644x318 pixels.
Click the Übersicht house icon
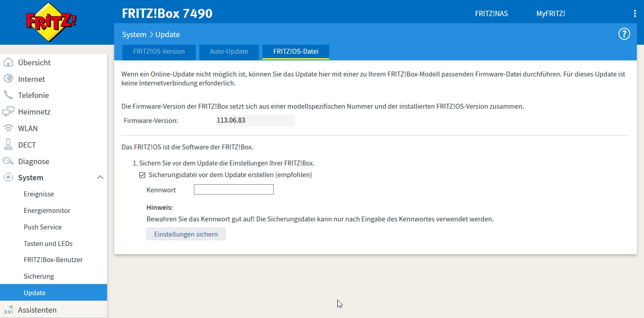pos(8,63)
